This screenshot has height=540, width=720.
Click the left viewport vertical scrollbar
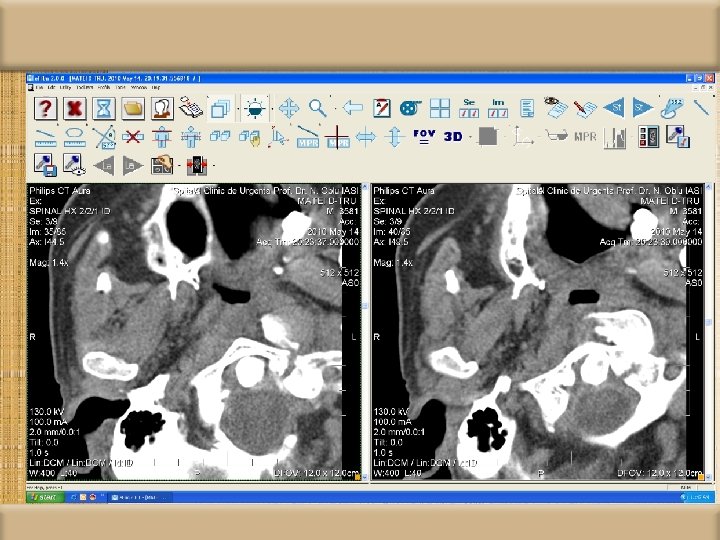pyautogui.click(x=366, y=332)
